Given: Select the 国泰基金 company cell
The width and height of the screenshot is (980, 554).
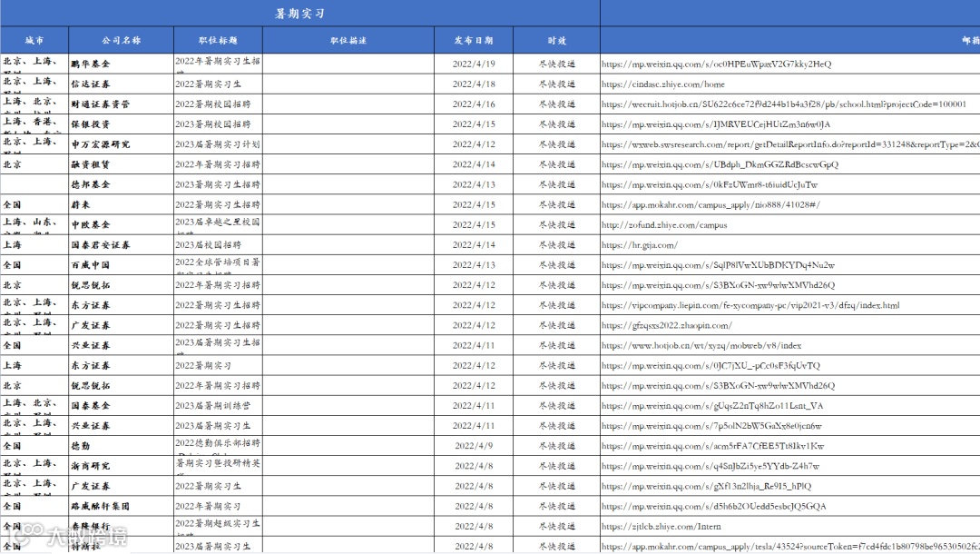Looking at the screenshot, I should pos(122,406).
